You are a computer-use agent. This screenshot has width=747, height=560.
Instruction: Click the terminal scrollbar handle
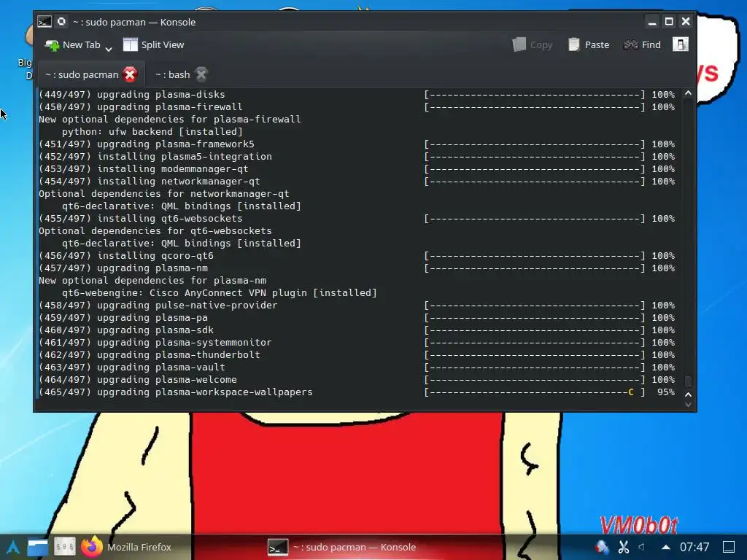pyautogui.click(x=688, y=381)
